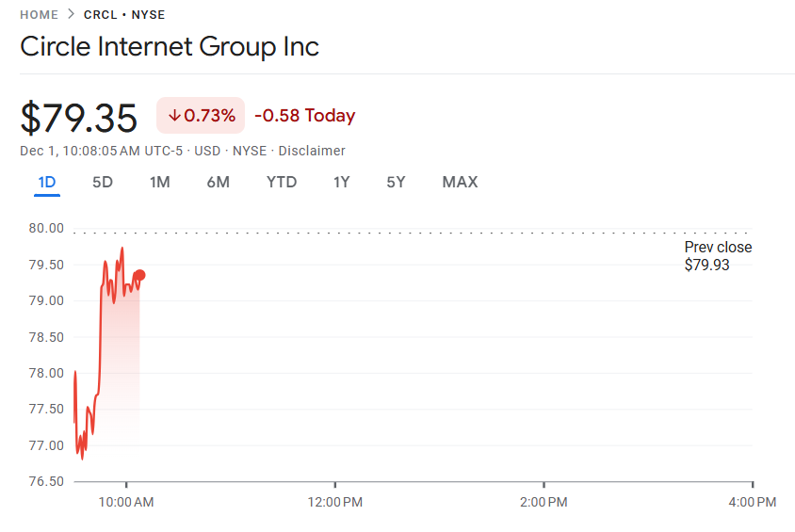Viewport: 795px width, 532px height.
Task: Show the 1M chart range
Action: coord(160,182)
